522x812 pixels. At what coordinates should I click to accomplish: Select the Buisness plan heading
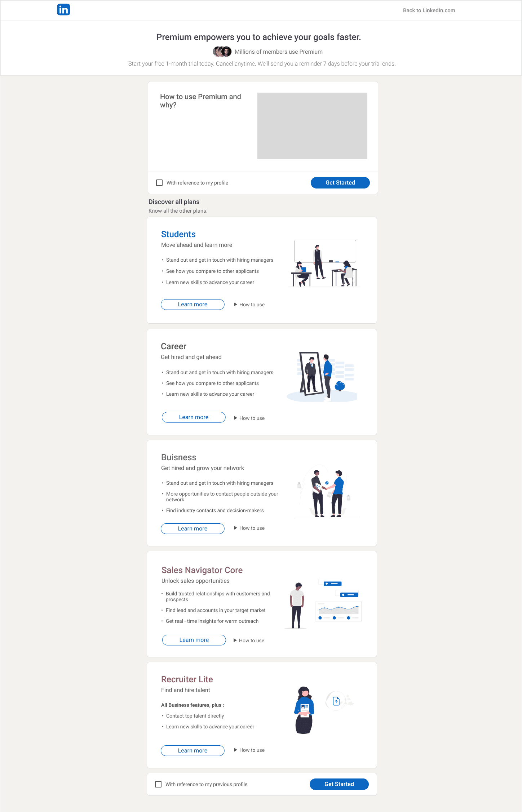point(178,457)
